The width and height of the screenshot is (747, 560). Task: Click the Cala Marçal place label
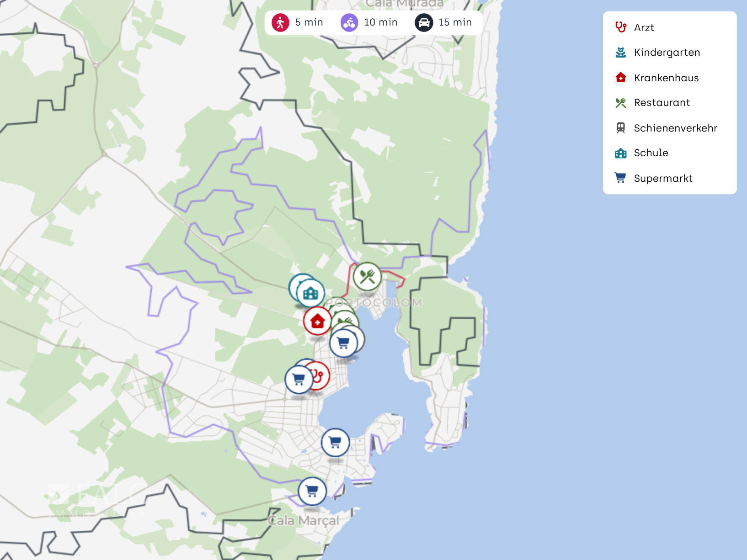[304, 521]
